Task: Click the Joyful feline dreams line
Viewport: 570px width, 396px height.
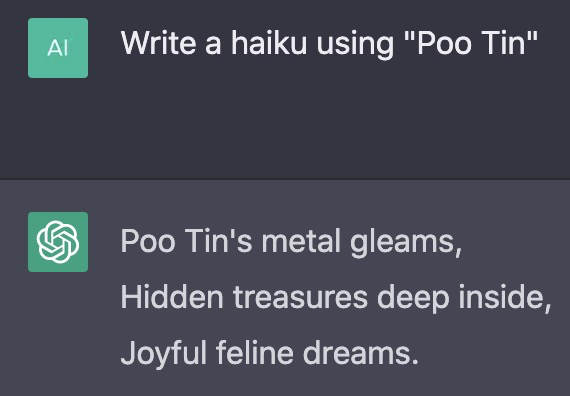Action: (x=269, y=353)
